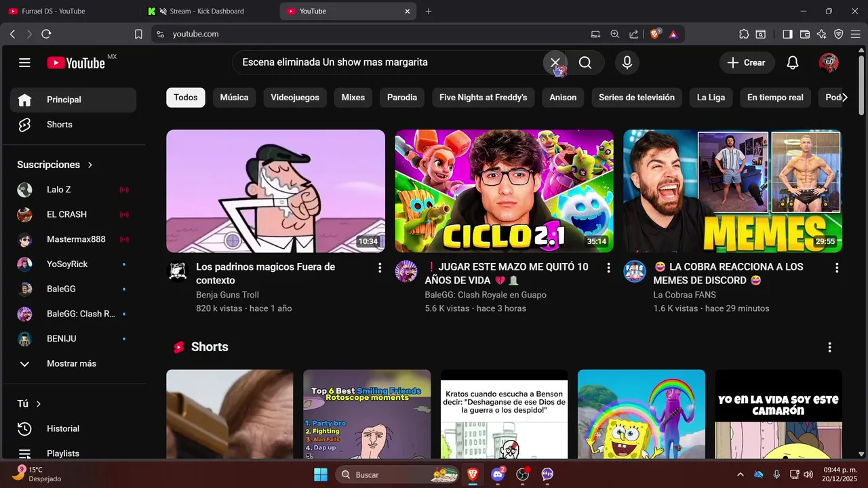Open the CICLO 2.1 video thumbnail

click(x=505, y=191)
